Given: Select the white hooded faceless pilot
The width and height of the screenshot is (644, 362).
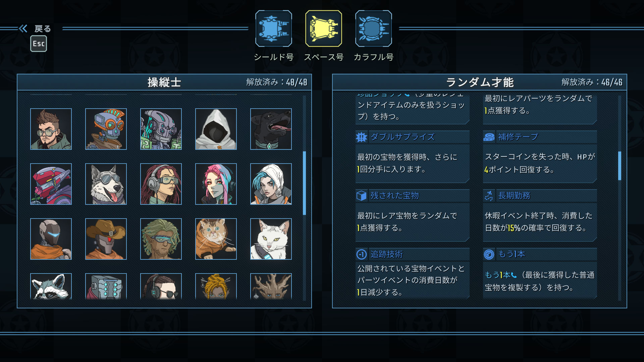Looking at the screenshot, I should tap(216, 129).
